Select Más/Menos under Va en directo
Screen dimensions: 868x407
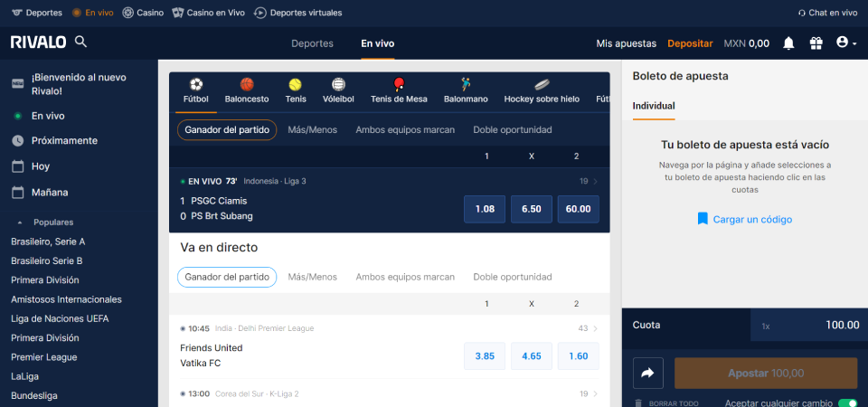tap(312, 277)
